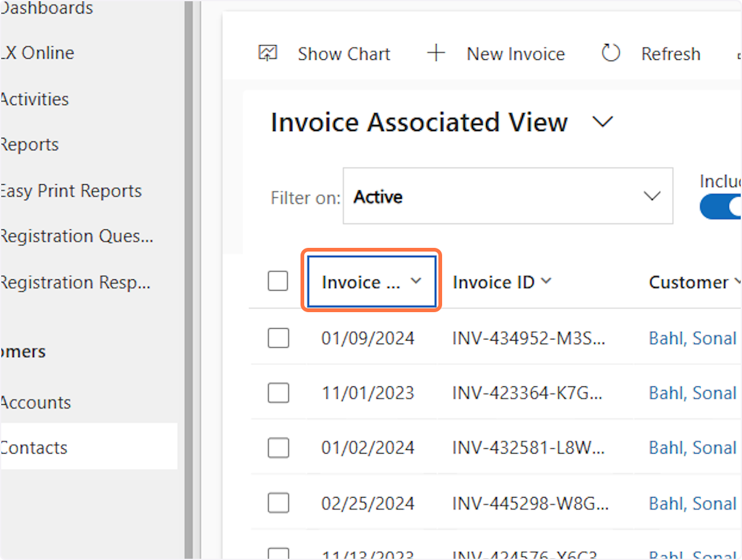742x560 pixels.
Task: Check the row dated 01/09/2024
Action: click(278, 338)
